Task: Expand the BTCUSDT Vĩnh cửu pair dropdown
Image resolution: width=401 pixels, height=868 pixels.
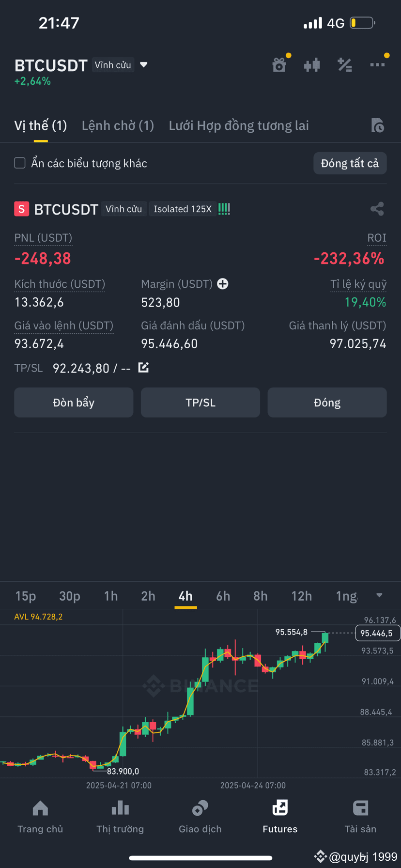Action: 143,64
